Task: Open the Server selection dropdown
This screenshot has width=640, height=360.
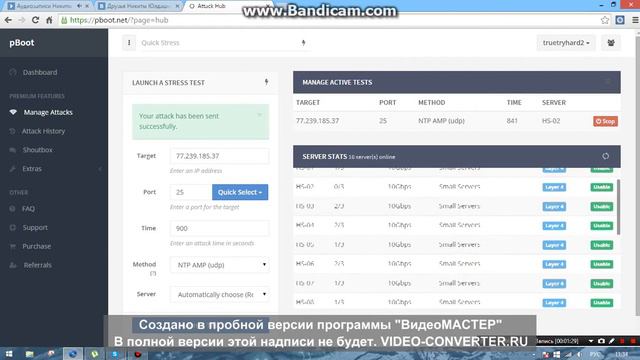Action: pyautogui.click(x=220, y=294)
